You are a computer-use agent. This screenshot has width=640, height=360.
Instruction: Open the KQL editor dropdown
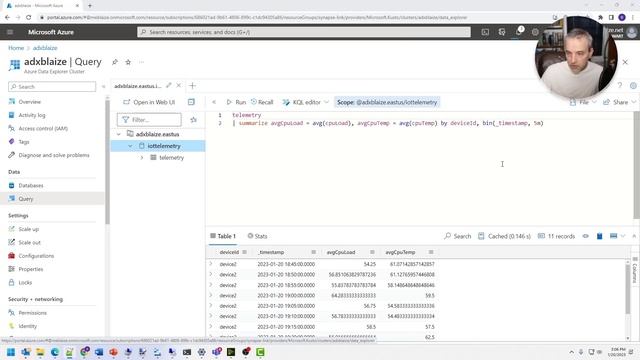pyautogui.click(x=306, y=102)
